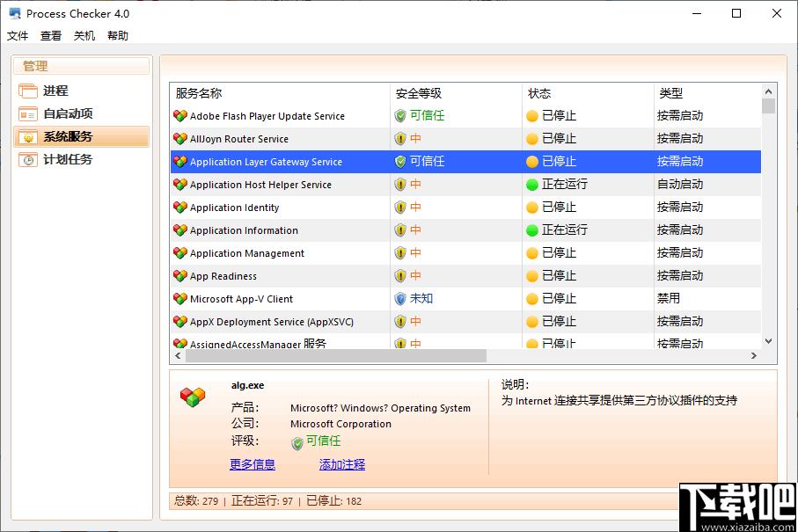
Task: Click orange stopped dot for Application Identity
Action: 532,208
